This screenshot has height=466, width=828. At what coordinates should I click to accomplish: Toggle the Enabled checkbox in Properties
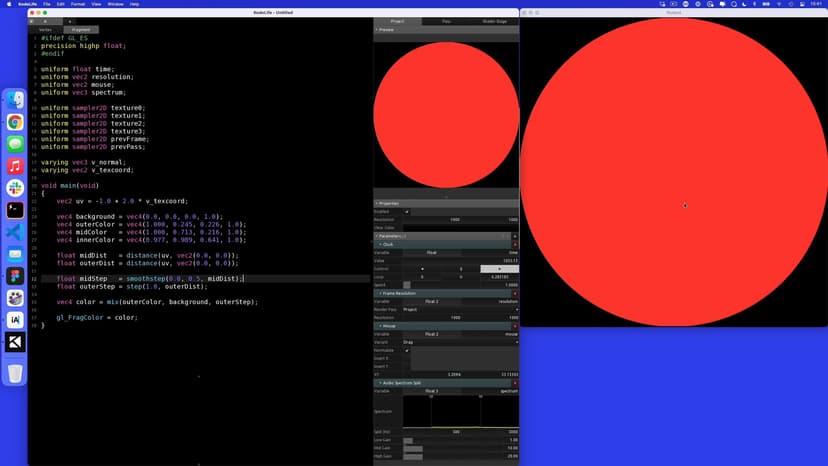click(x=407, y=212)
